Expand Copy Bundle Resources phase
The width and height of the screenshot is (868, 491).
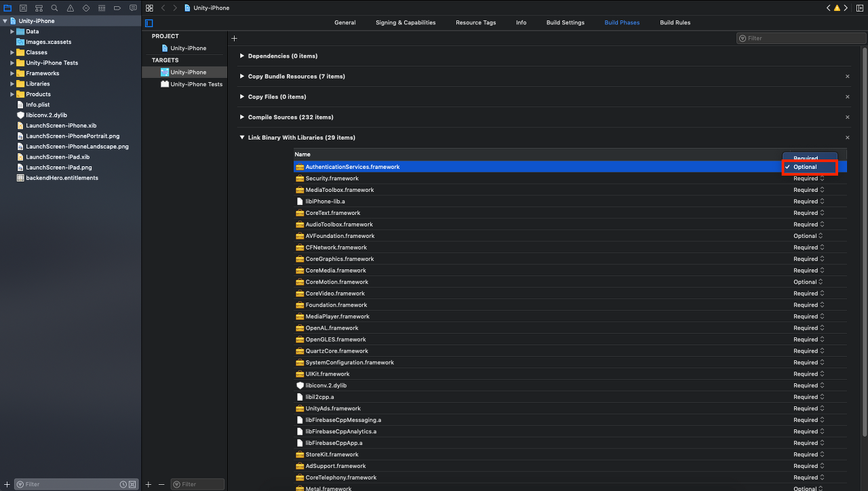242,77
